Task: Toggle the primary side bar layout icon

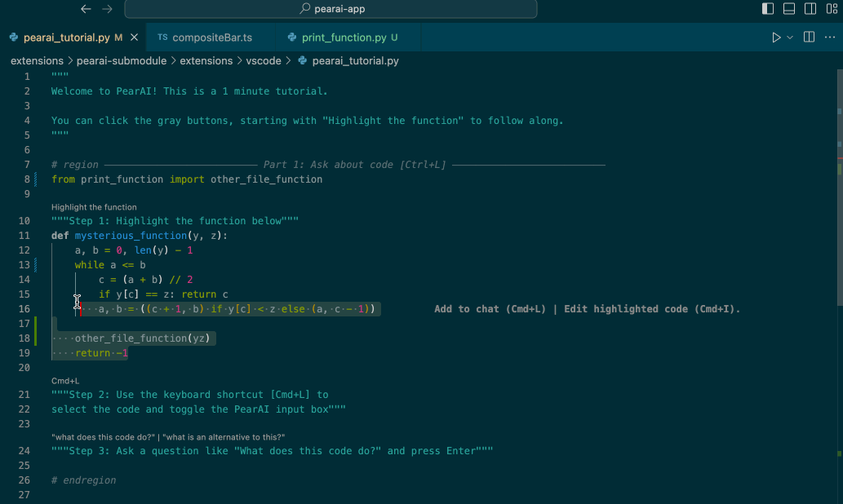Action: pos(768,9)
